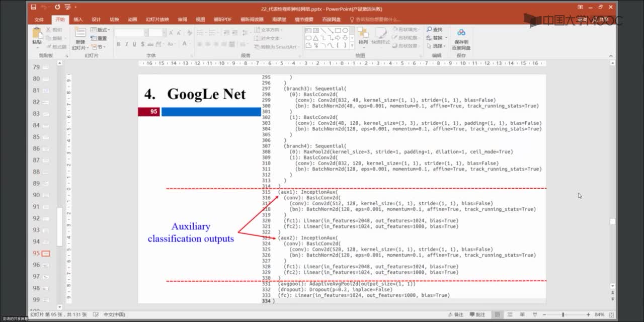Open the 百度网盘 ribbon tab
This screenshot has height=322, width=644.
tap(331, 20)
